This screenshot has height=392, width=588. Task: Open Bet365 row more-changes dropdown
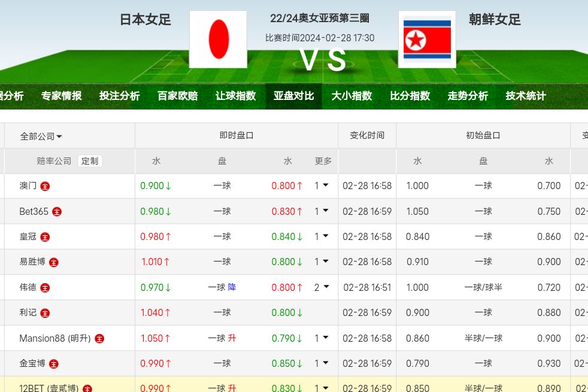pyautogui.click(x=322, y=211)
